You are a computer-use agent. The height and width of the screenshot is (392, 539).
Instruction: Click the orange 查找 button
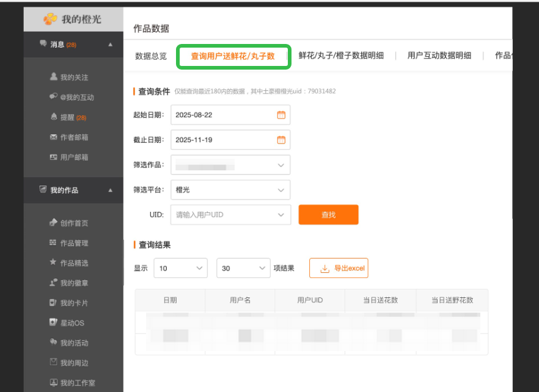tap(328, 215)
